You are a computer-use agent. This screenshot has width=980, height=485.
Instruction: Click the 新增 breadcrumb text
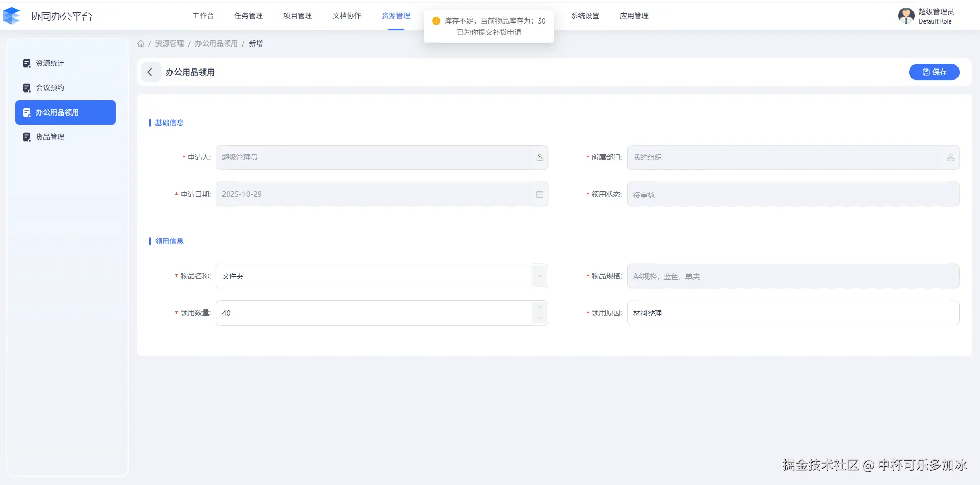coord(256,43)
